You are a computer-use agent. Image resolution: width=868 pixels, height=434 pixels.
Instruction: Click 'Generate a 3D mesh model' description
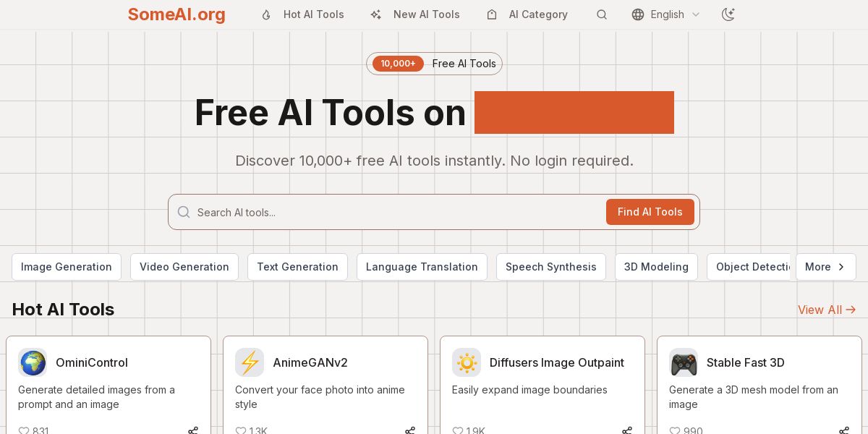coord(754,397)
